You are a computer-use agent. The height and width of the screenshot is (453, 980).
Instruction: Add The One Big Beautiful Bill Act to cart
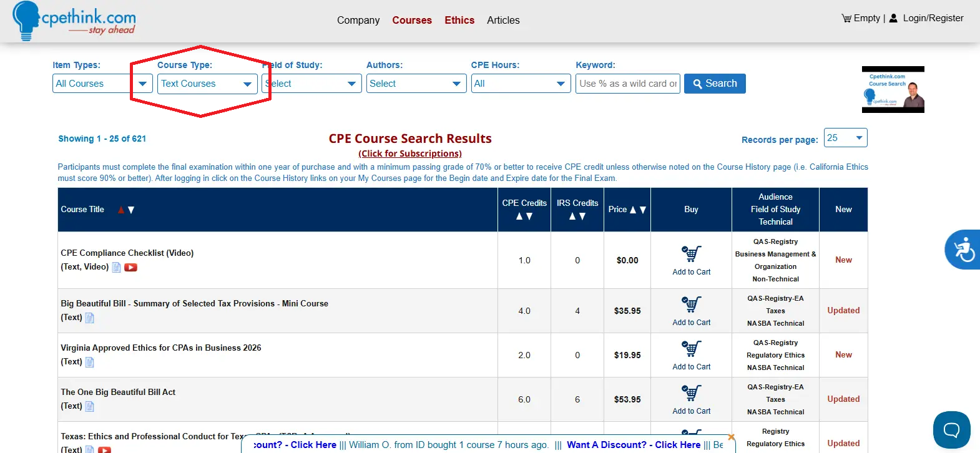click(691, 399)
